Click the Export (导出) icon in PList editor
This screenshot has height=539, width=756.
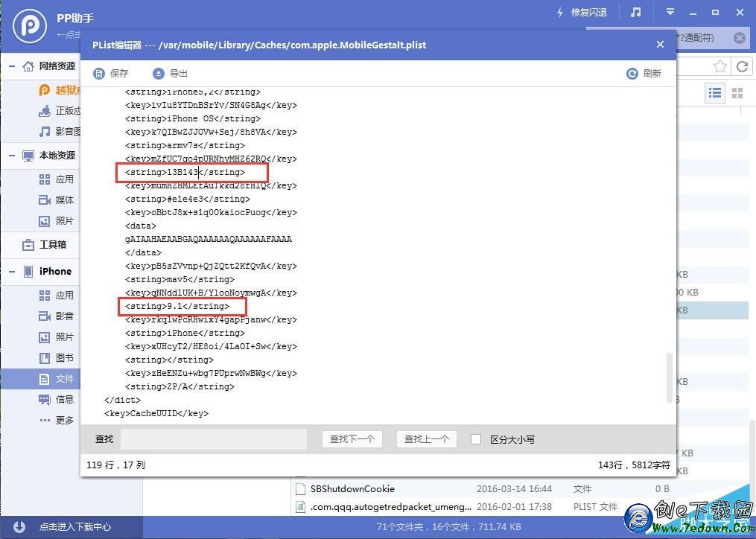coord(158,73)
